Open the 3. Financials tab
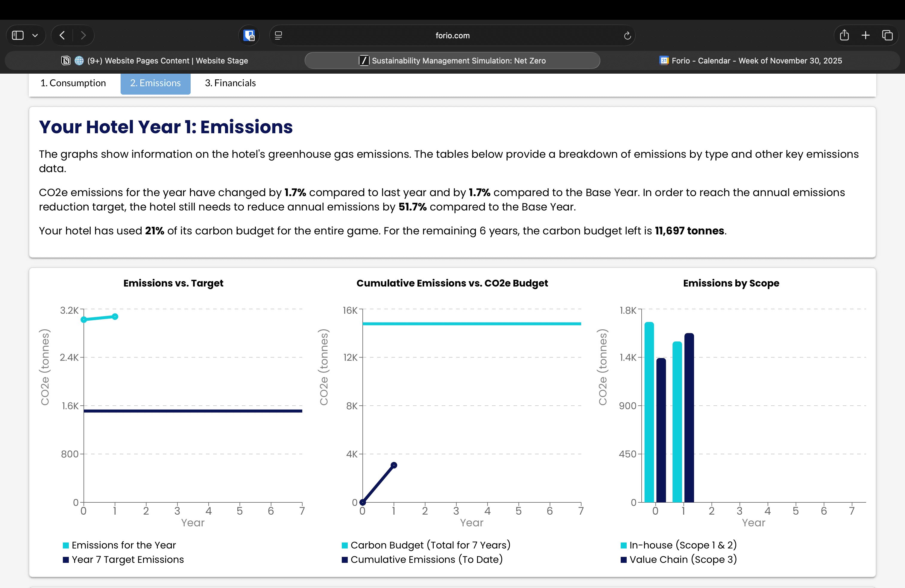The height and width of the screenshot is (588, 905). (x=230, y=83)
